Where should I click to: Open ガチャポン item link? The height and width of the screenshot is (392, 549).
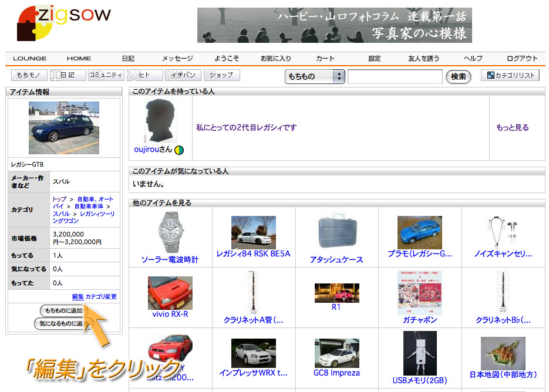pos(419,320)
